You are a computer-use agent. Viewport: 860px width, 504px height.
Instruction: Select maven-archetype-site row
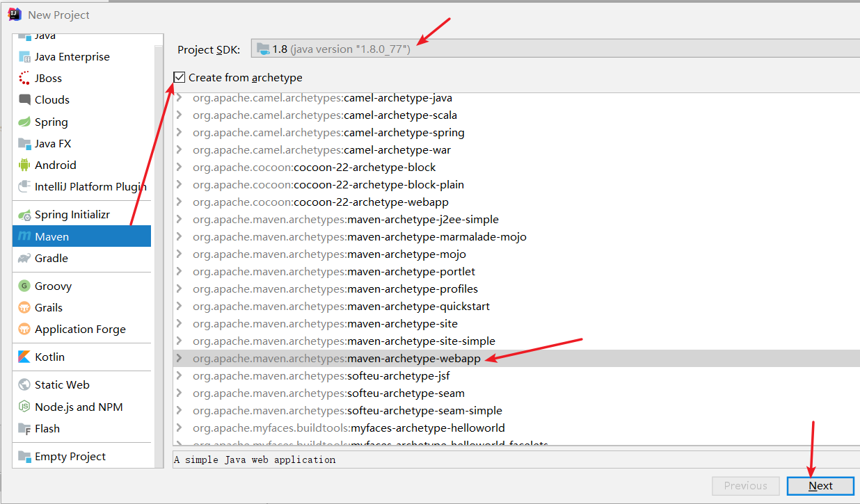pyautogui.click(x=516, y=324)
